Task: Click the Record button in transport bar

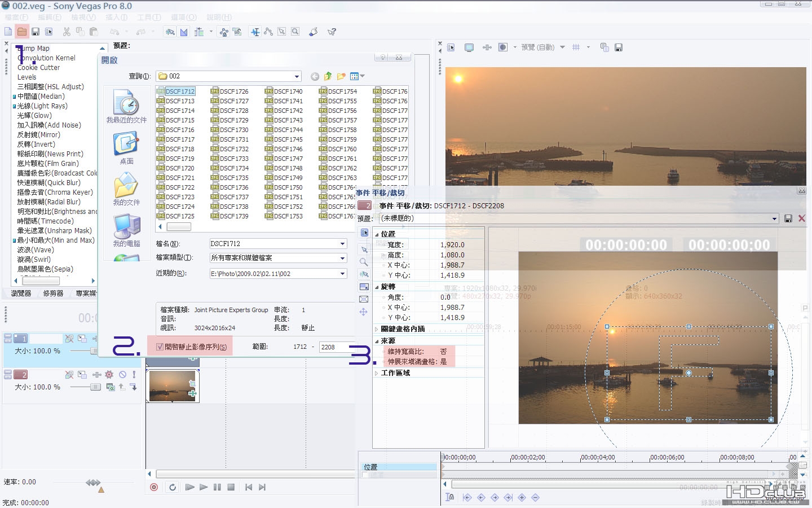Action: [x=154, y=487]
